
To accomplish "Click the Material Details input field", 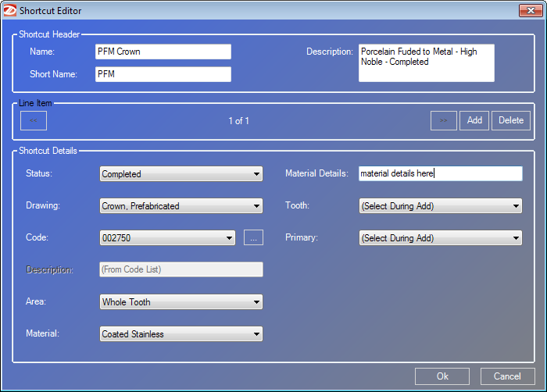I will (x=440, y=173).
